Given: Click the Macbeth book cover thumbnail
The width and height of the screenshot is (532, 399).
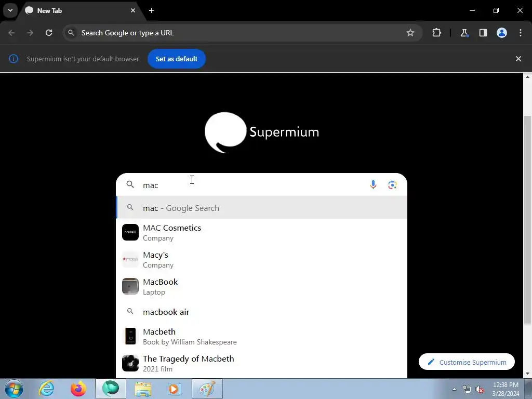Looking at the screenshot, I should 130,336.
